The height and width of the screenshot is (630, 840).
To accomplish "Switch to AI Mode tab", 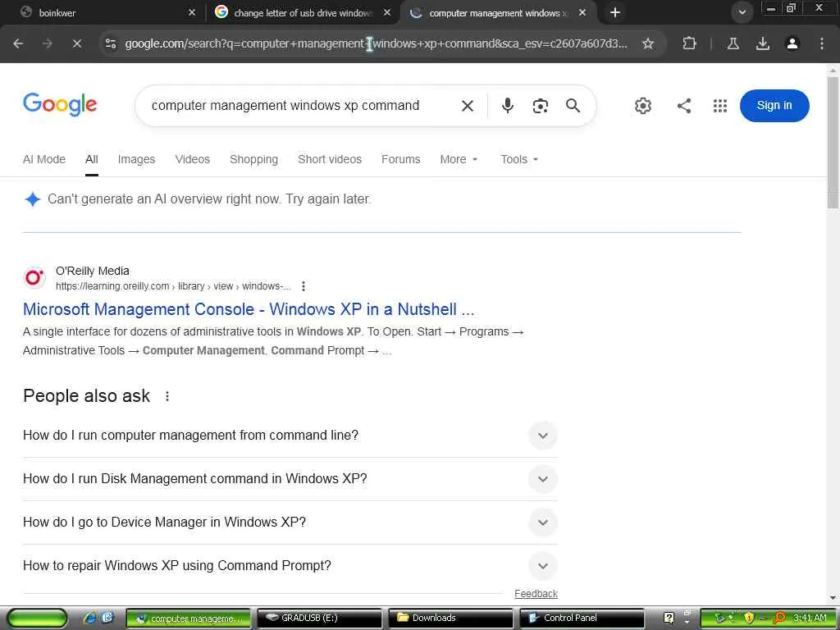I will 44,159.
